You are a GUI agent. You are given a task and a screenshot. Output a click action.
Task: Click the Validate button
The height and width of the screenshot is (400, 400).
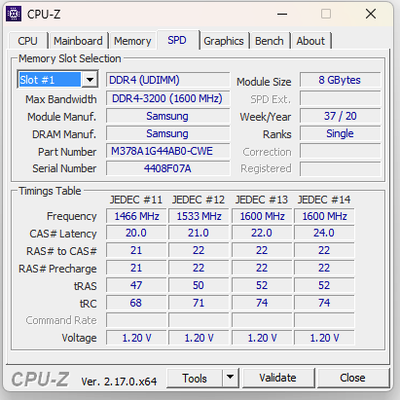[x=278, y=378]
